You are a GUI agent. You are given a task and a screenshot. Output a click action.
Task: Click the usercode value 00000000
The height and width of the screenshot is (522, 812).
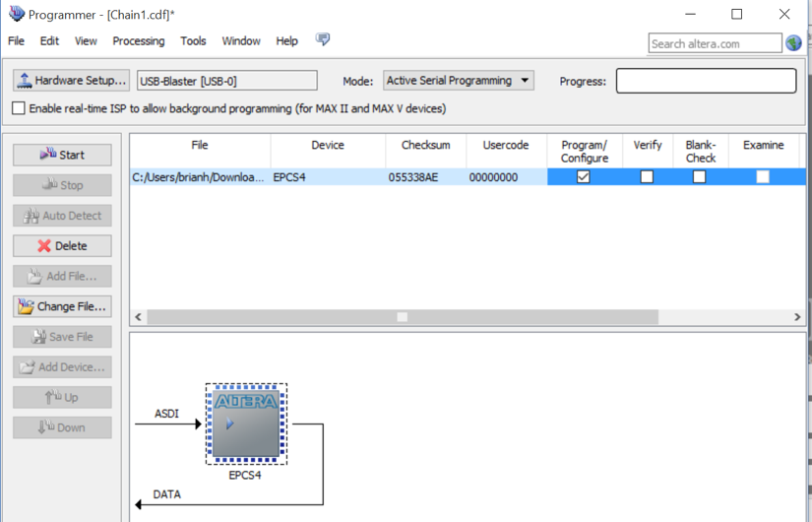pos(493,177)
